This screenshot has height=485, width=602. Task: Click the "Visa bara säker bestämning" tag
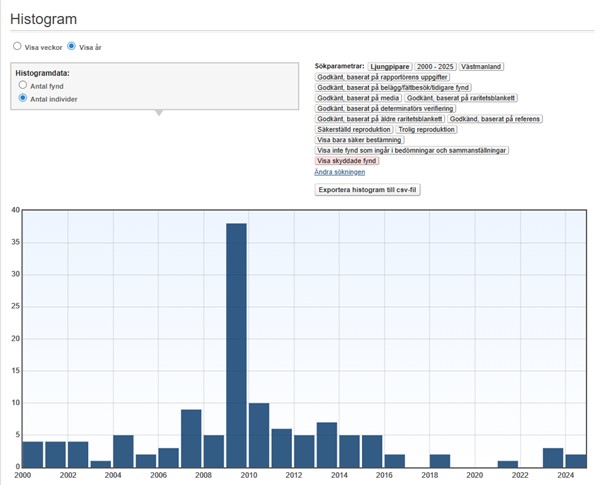pos(360,140)
